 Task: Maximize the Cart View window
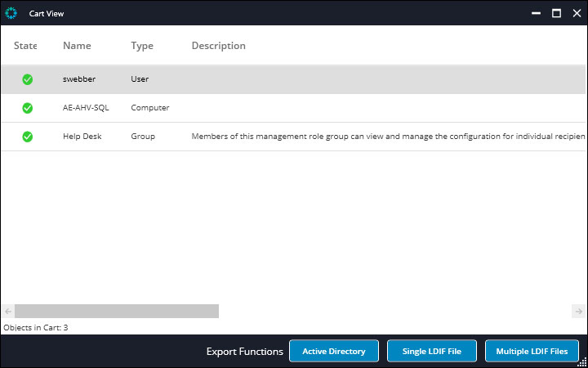pos(556,13)
